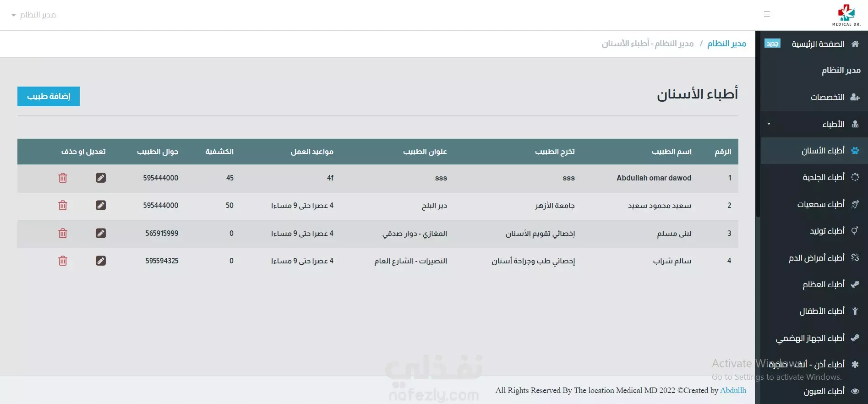Click the Medical DR logo
Image resolution: width=868 pixels, height=404 pixels.
click(x=846, y=15)
